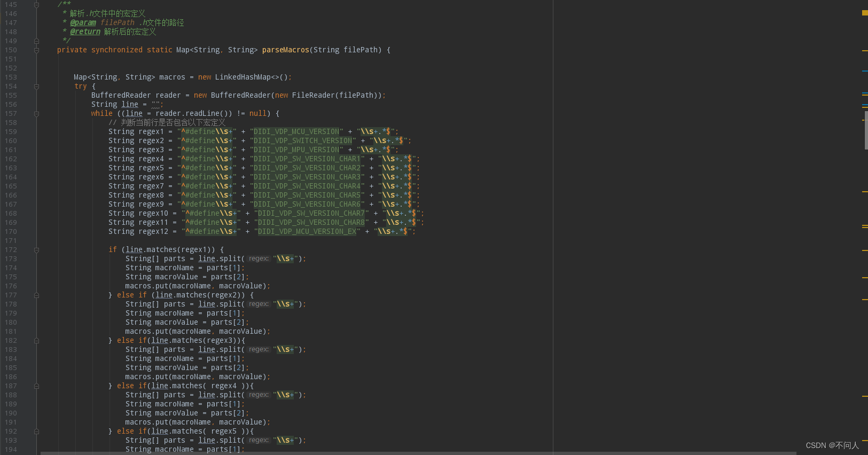The height and width of the screenshot is (455, 868).
Task: Click the vertical scrollbar thumb
Action: click(866, 130)
